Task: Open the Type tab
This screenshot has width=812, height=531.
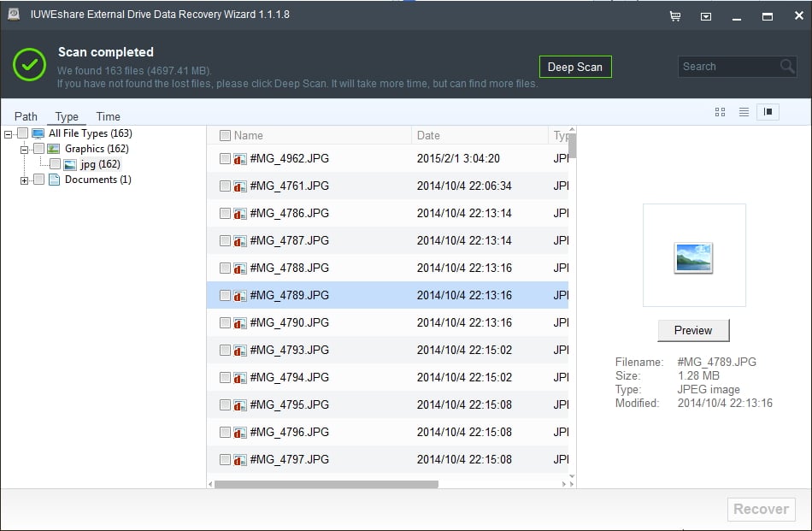Action: pos(67,116)
